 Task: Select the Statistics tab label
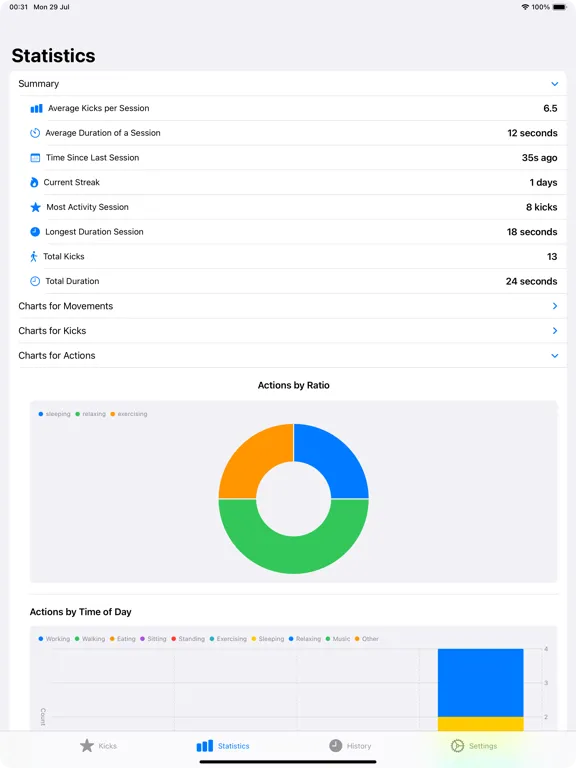[x=234, y=746]
